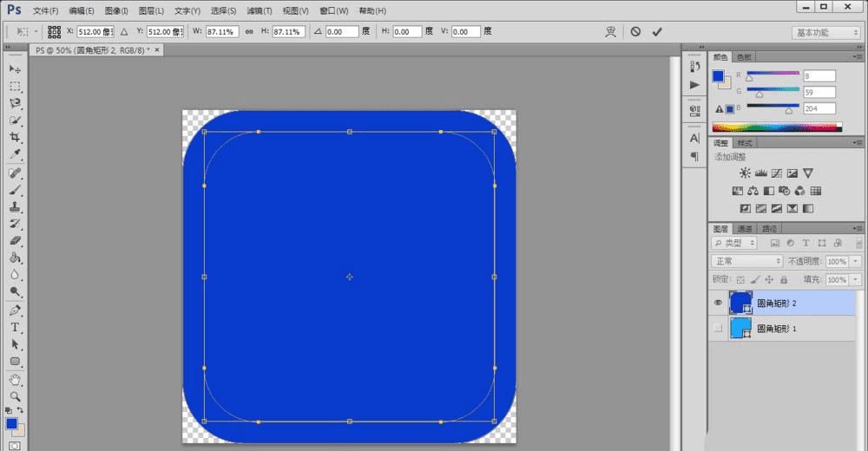Open the 类型 layer filter dropdown

point(734,243)
